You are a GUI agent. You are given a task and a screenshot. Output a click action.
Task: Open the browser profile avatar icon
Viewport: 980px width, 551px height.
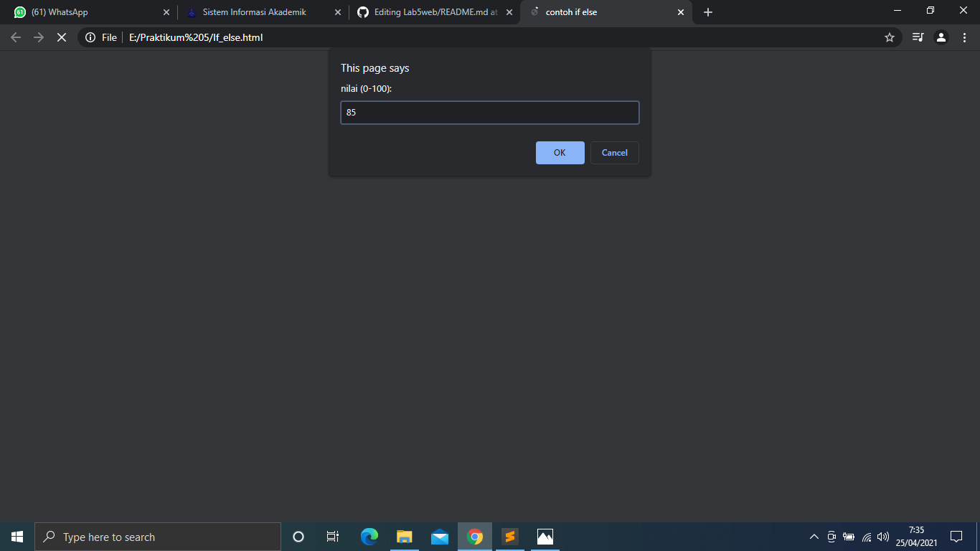941,37
